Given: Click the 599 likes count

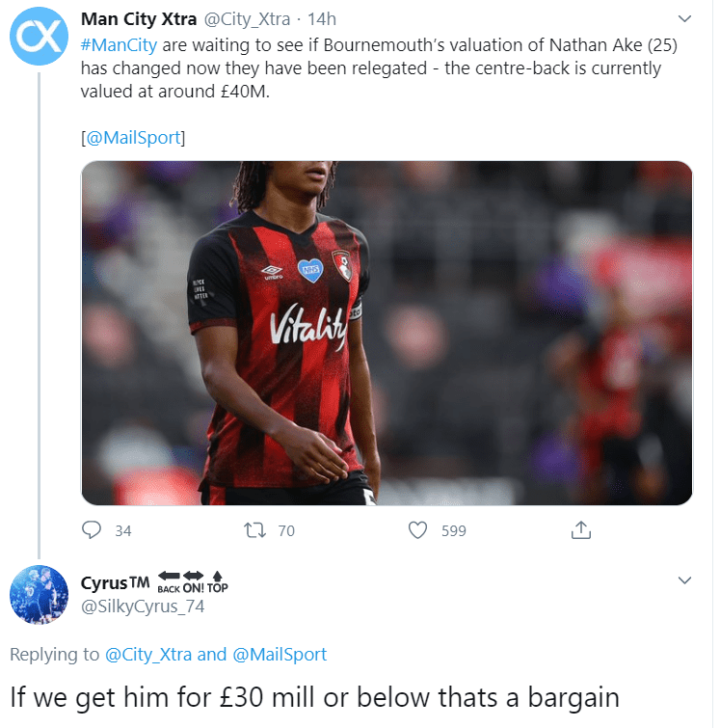Looking at the screenshot, I should click(x=454, y=530).
